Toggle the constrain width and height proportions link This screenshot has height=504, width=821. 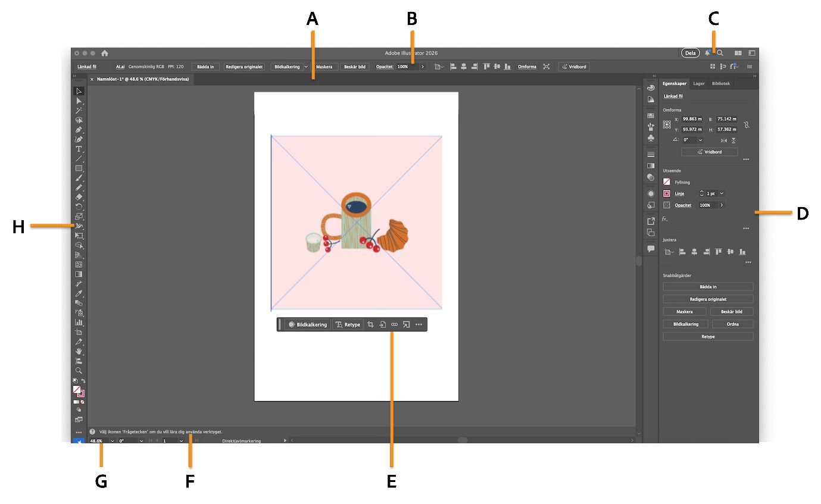point(746,124)
